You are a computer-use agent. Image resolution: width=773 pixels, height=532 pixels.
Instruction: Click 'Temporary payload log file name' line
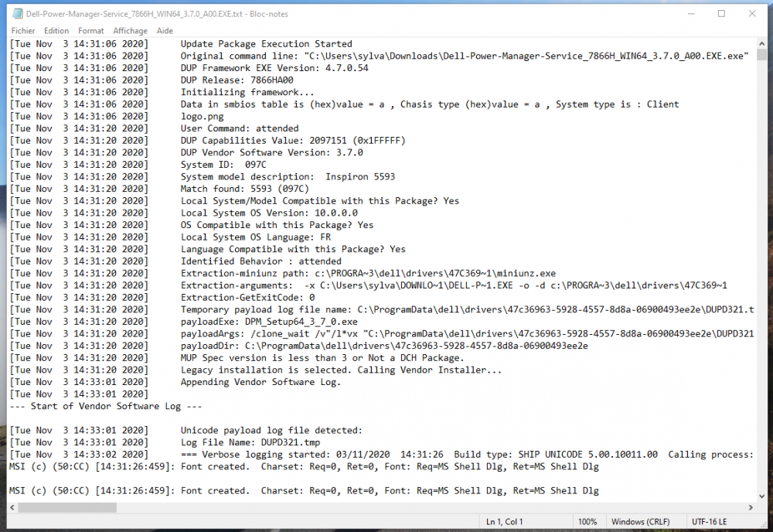coord(468,309)
